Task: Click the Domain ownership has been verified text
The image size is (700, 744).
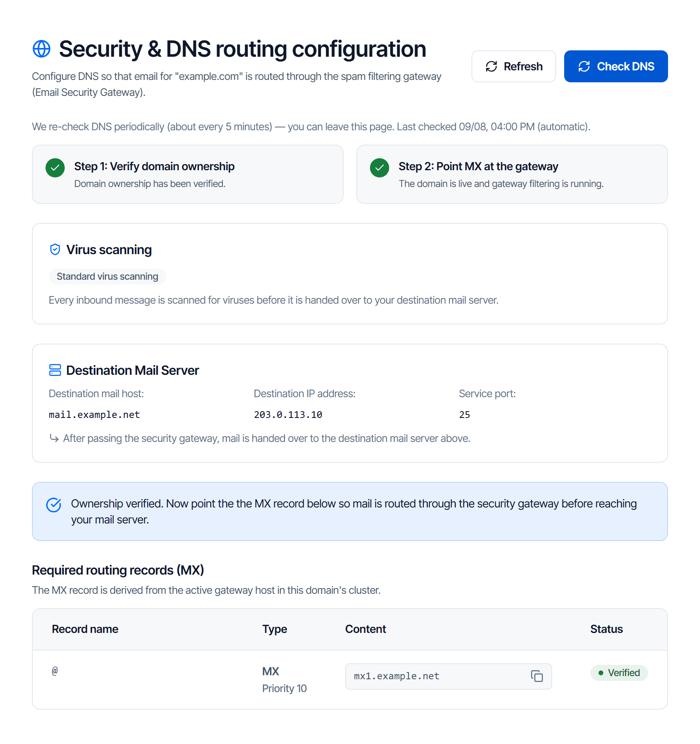Action: 150,184
